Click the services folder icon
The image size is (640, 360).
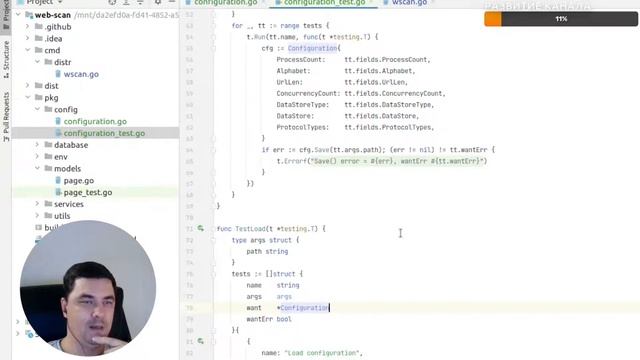(48, 204)
